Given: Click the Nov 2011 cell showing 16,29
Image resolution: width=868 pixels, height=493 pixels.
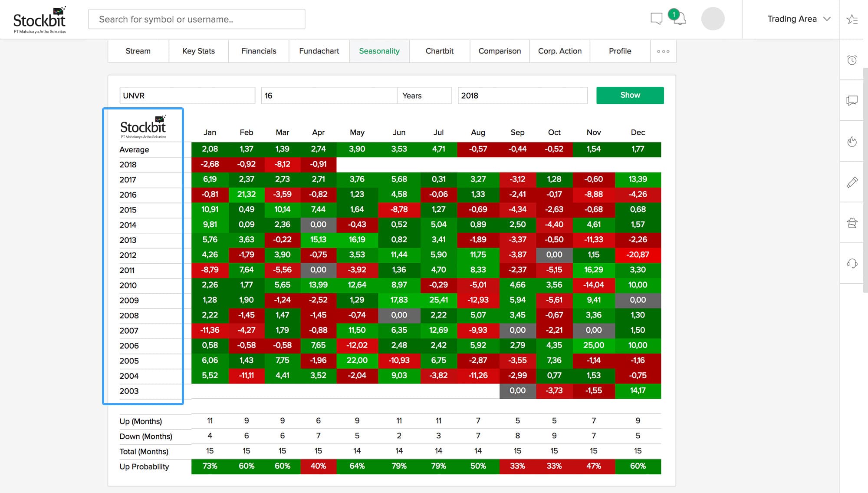Looking at the screenshot, I should pos(593,270).
